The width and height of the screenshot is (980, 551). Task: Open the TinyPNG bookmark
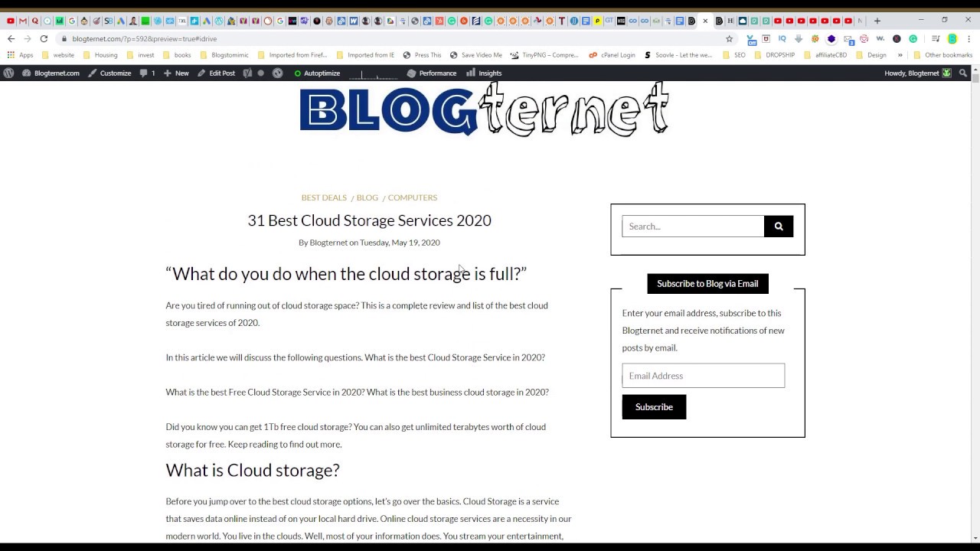[x=544, y=55]
